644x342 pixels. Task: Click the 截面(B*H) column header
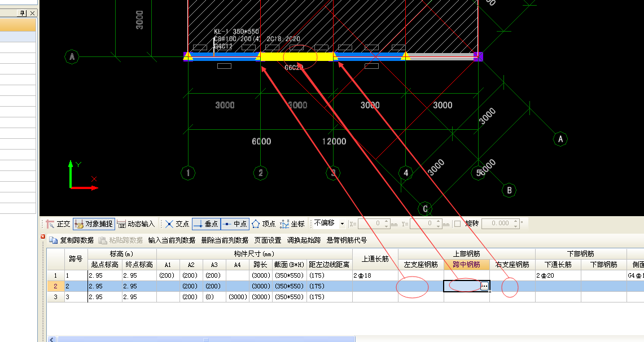click(290, 265)
